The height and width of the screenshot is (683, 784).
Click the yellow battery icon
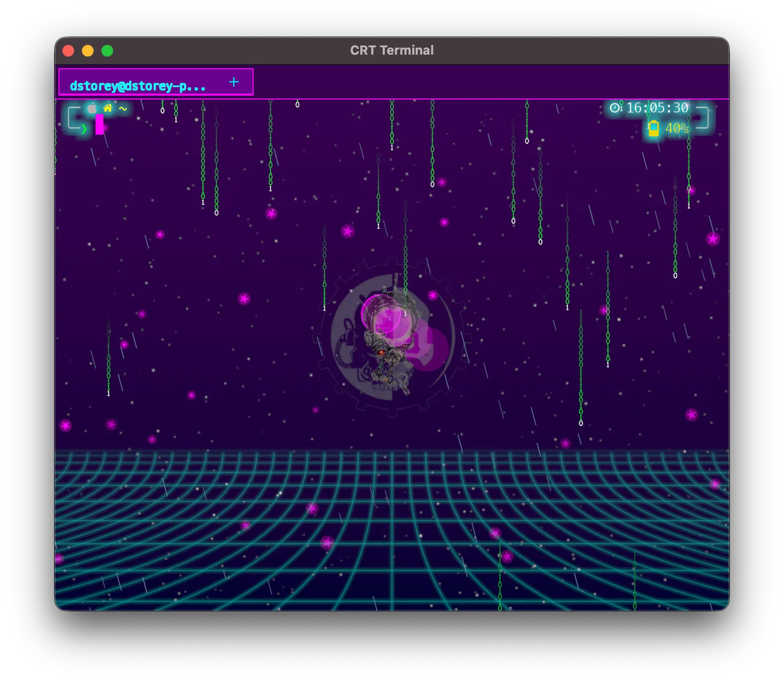click(654, 128)
